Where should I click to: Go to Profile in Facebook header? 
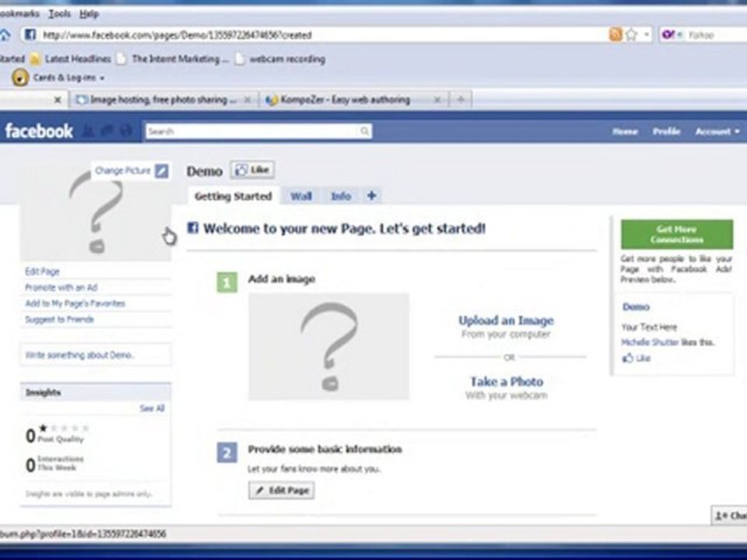(x=667, y=131)
